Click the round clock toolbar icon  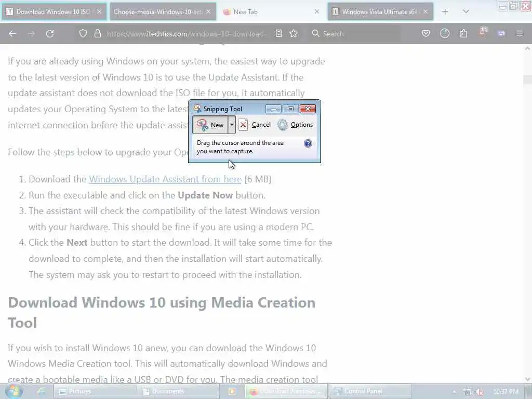(445, 33)
